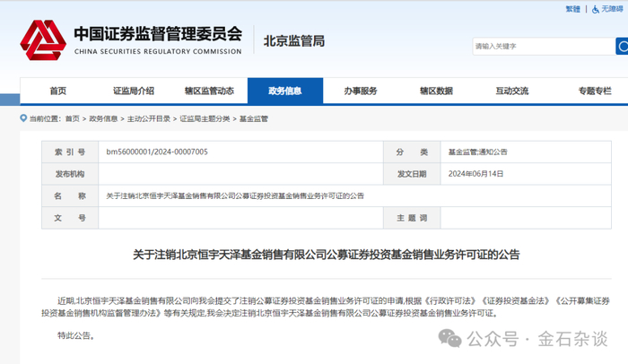Open the 辖区监管动态 navigation tab

tap(209, 91)
